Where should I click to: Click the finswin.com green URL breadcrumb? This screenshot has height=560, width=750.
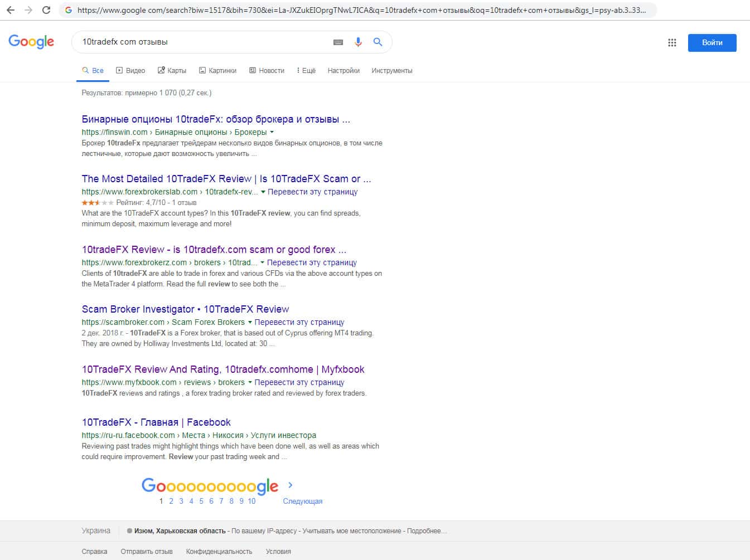(174, 132)
